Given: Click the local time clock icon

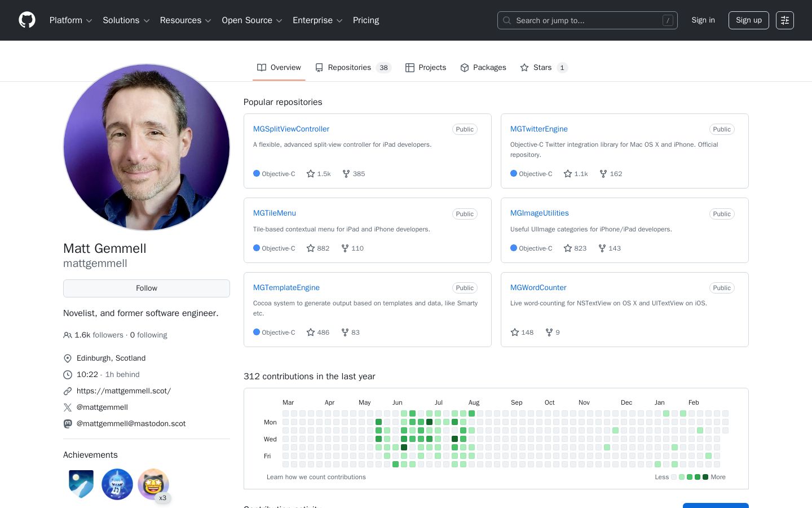Looking at the screenshot, I should [68, 375].
